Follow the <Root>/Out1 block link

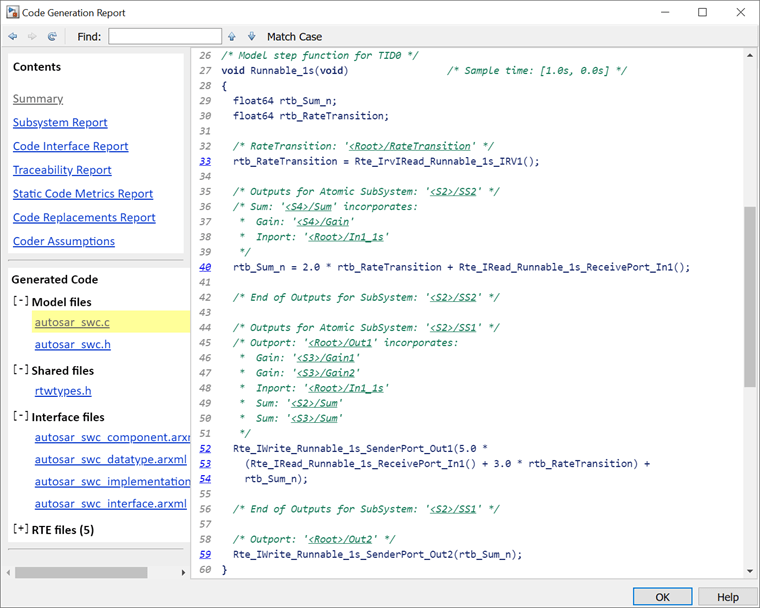[x=340, y=343]
